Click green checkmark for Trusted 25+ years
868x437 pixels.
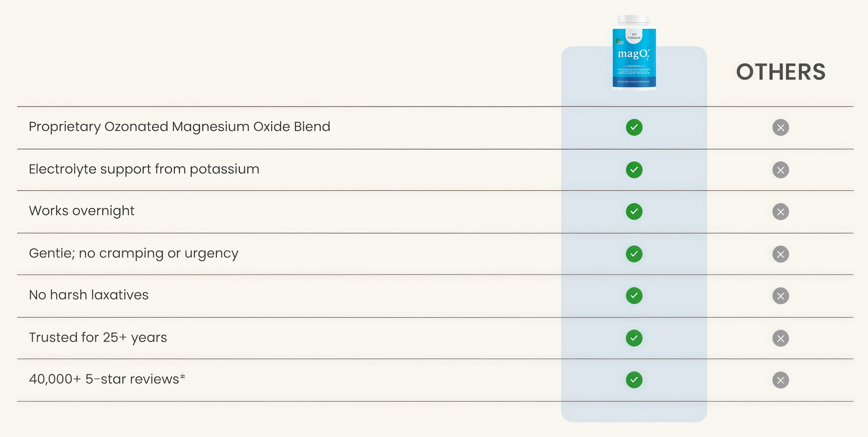pyautogui.click(x=634, y=338)
